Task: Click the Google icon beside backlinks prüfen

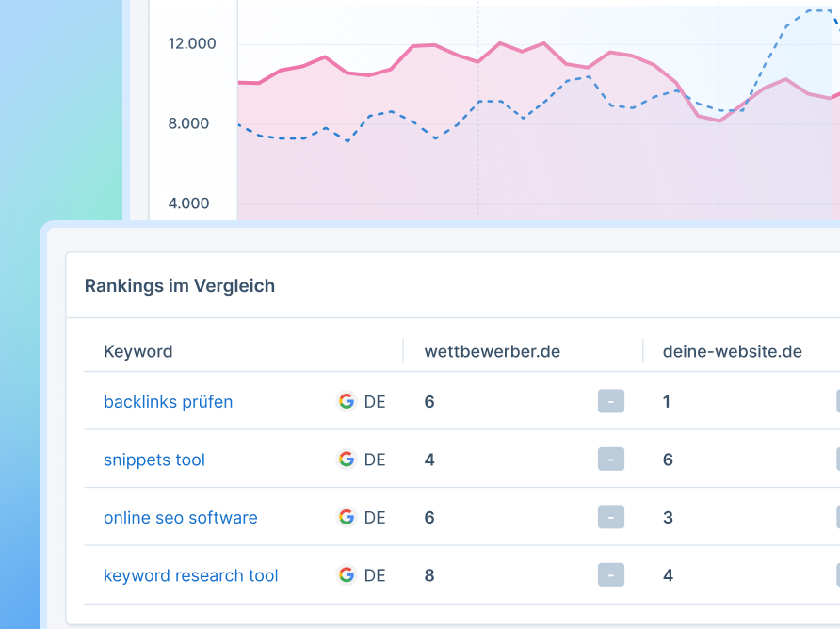Action: pos(347,401)
